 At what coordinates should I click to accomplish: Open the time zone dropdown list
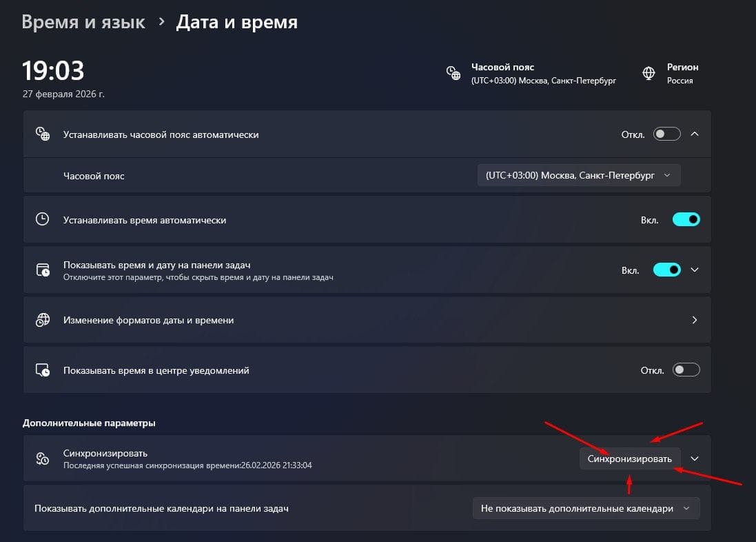point(578,175)
